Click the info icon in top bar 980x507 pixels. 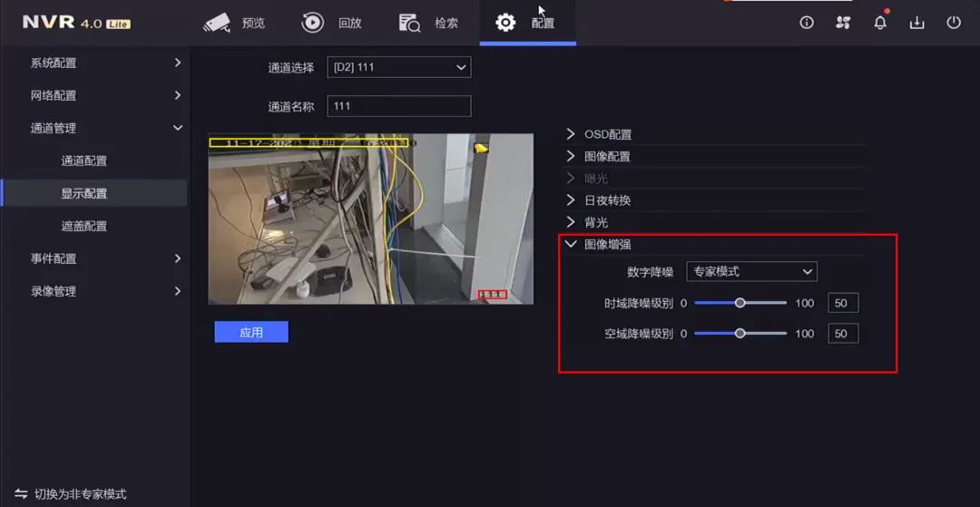click(807, 23)
